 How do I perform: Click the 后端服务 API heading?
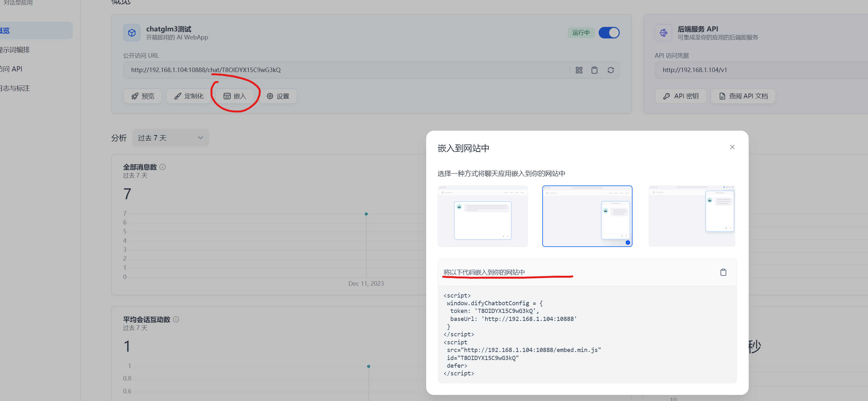[697, 29]
